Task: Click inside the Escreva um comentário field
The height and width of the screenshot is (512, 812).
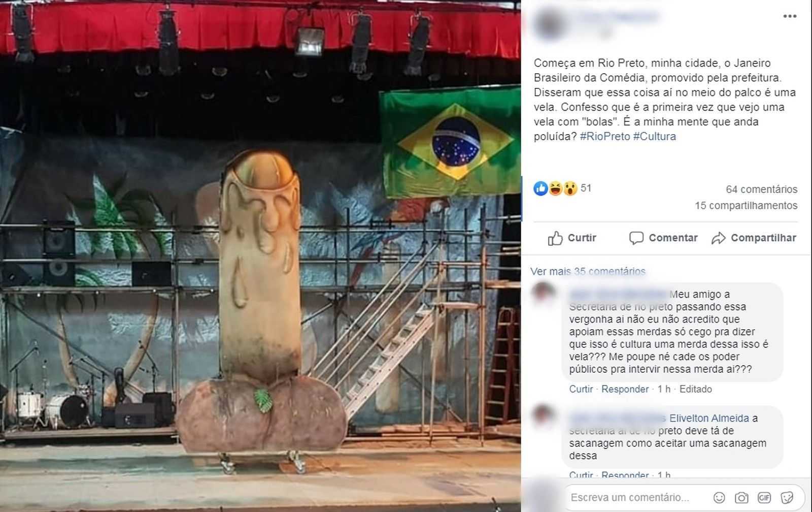Action: (x=639, y=497)
